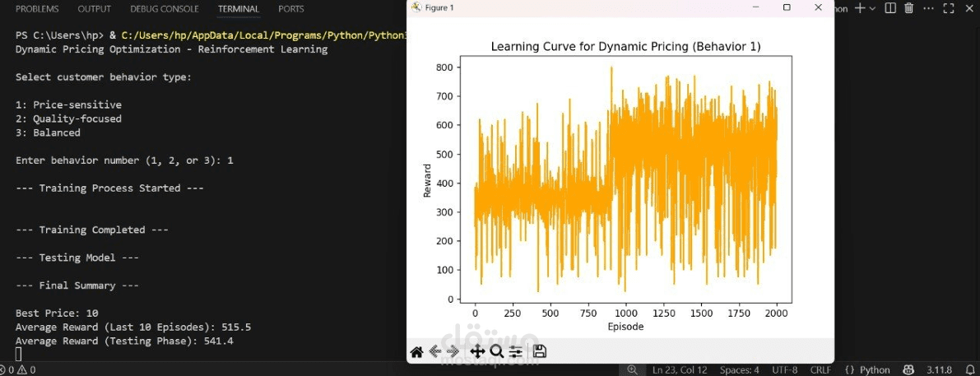Click the errors and warnings count indicator
Image resolution: width=980 pixels, height=376 pixels.
[x=18, y=369]
